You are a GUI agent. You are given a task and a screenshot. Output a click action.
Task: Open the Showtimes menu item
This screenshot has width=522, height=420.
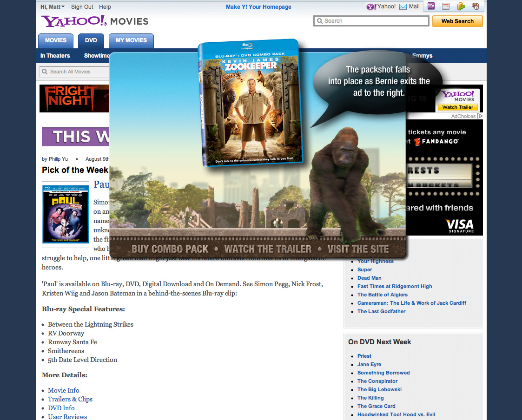pos(97,56)
